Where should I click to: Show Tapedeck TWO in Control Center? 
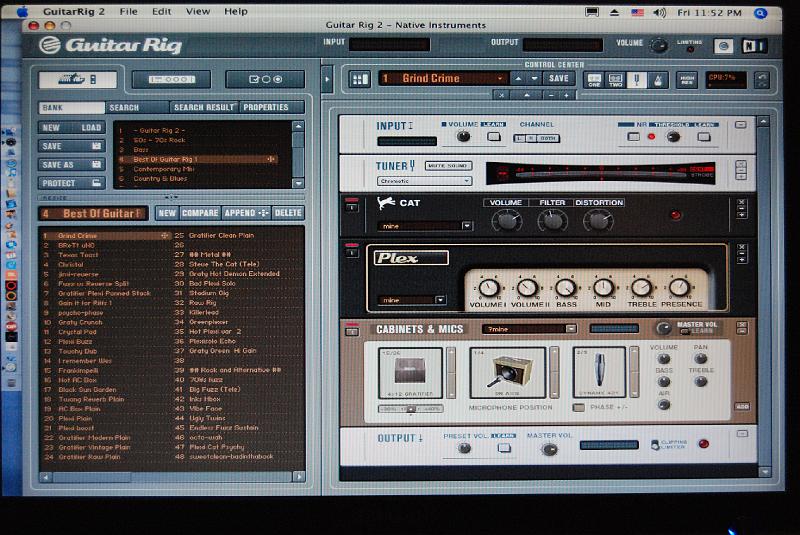click(x=615, y=80)
